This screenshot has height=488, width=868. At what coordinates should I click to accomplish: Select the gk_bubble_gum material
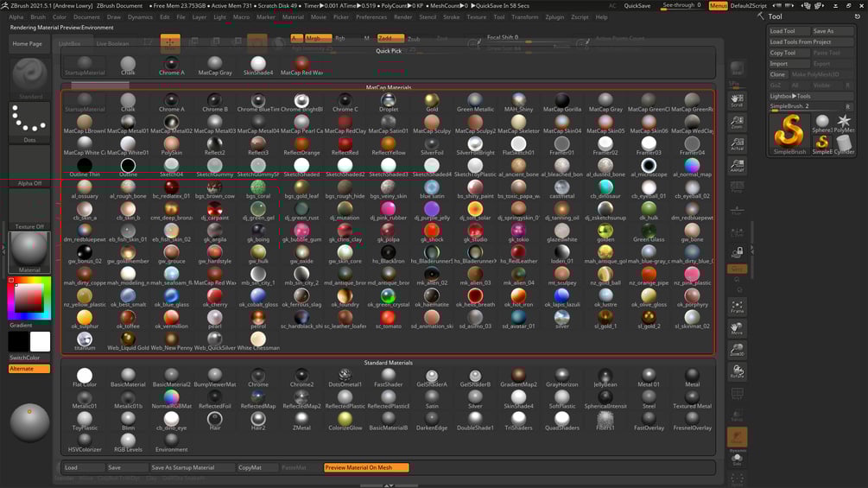click(x=301, y=231)
